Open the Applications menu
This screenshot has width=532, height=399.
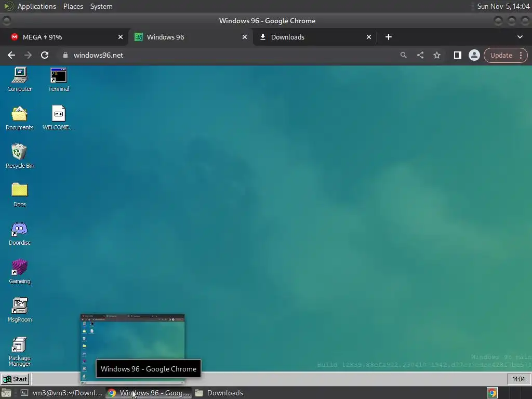click(37, 6)
